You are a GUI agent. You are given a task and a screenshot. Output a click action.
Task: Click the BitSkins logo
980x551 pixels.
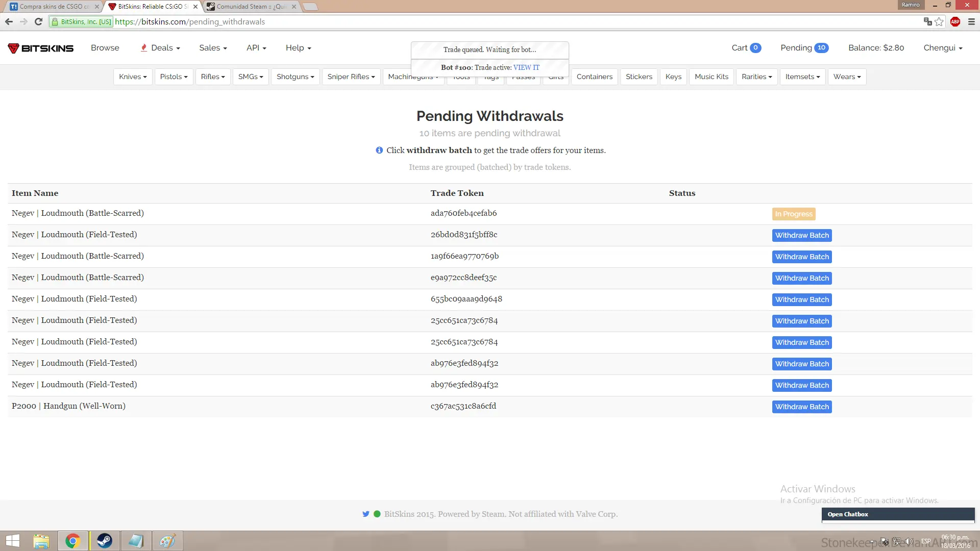click(41, 48)
